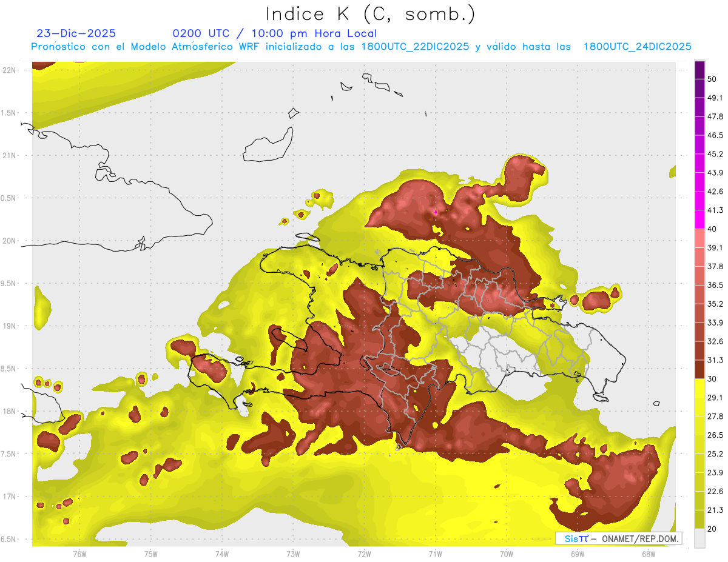Click the 74W longitude axis label

222,554
